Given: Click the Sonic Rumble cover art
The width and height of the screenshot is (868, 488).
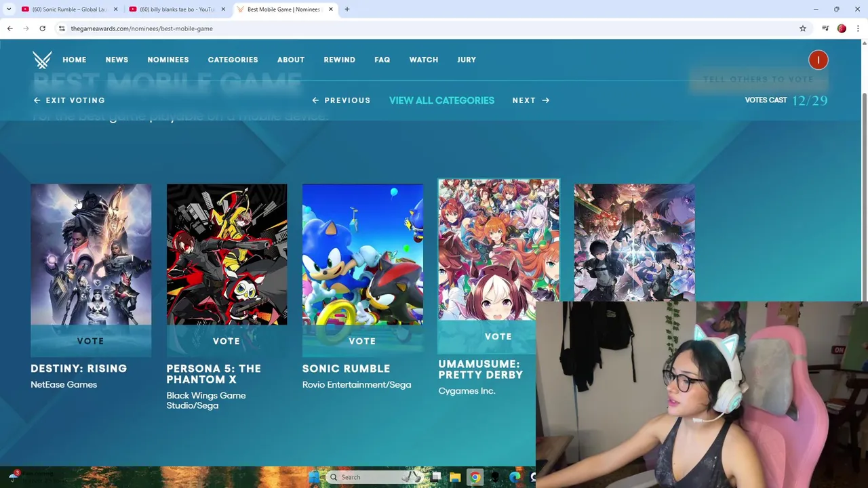Looking at the screenshot, I should pyautogui.click(x=362, y=254).
